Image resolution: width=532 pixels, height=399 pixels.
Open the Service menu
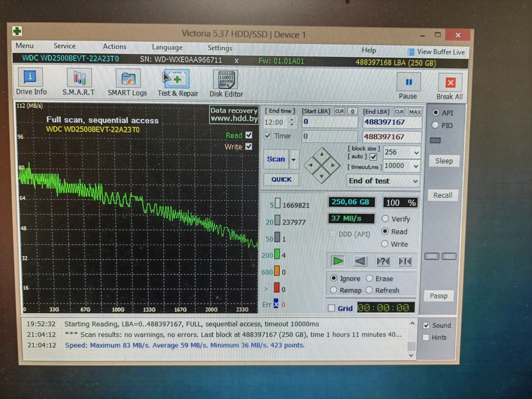point(65,46)
